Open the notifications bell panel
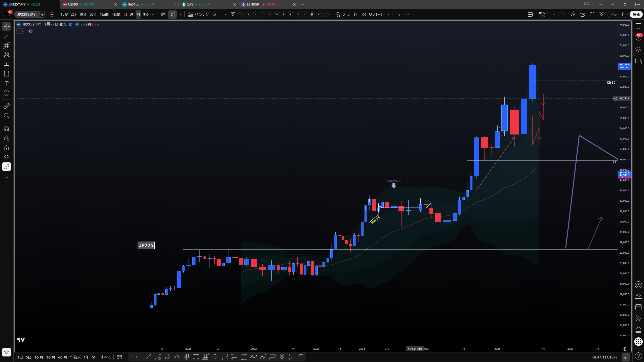Viewport: 644px width, 362px height. pyautogui.click(x=638, y=330)
